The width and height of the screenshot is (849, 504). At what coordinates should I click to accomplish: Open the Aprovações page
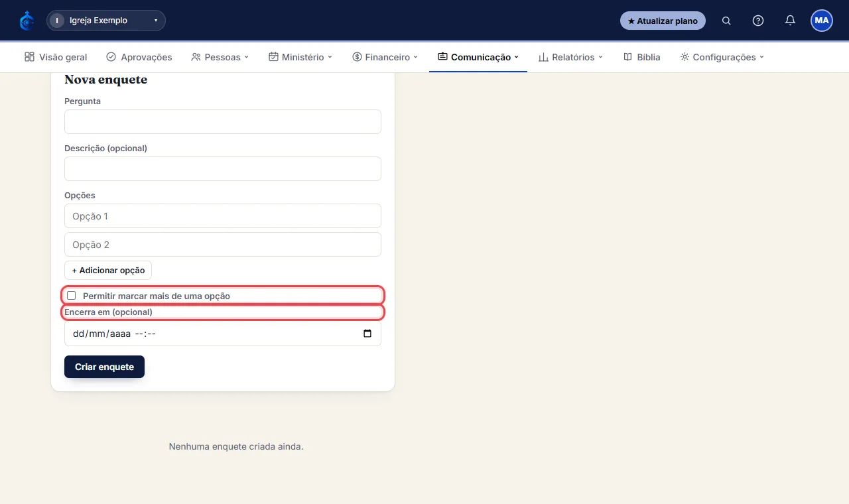click(x=139, y=57)
